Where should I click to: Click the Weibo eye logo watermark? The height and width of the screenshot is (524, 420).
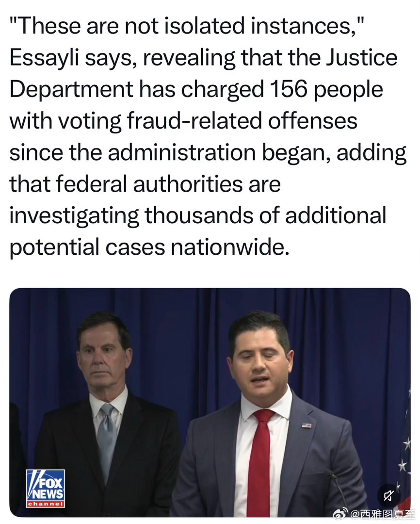341,513
